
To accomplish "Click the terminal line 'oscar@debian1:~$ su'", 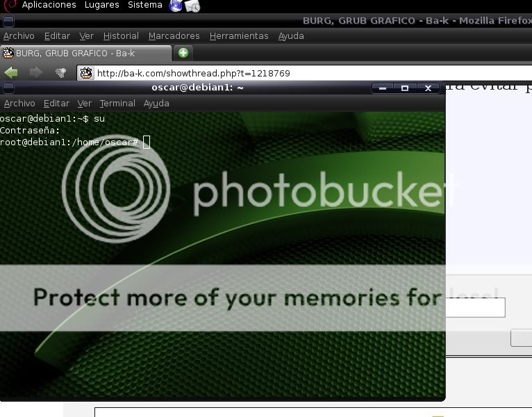I will point(52,119).
